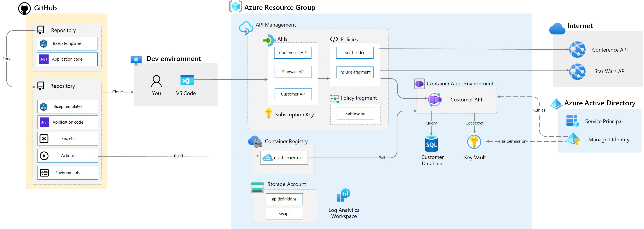Click the Dev environment monitor icon

(136, 61)
